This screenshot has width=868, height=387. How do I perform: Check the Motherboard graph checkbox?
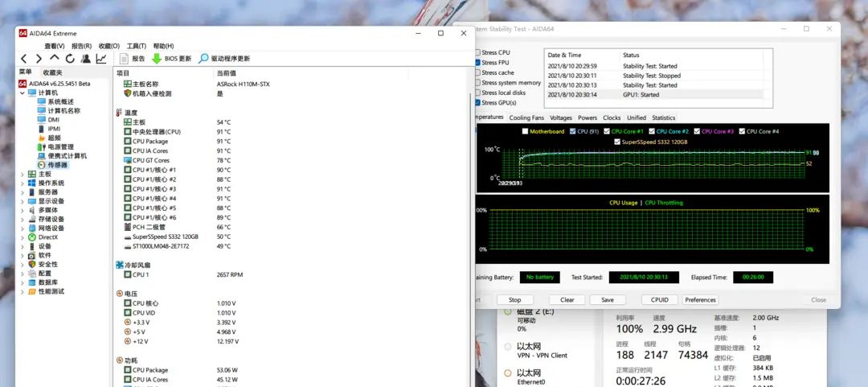[x=525, y=131]
